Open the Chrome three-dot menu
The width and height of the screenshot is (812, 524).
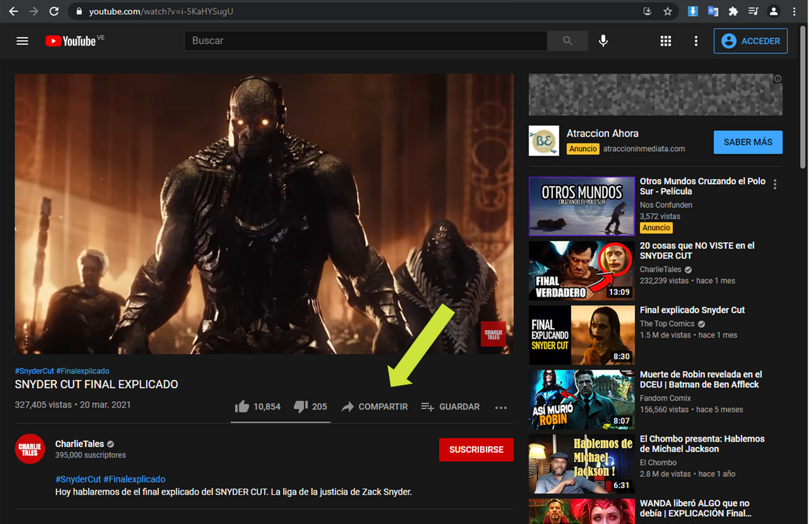(x=794, y=11)
